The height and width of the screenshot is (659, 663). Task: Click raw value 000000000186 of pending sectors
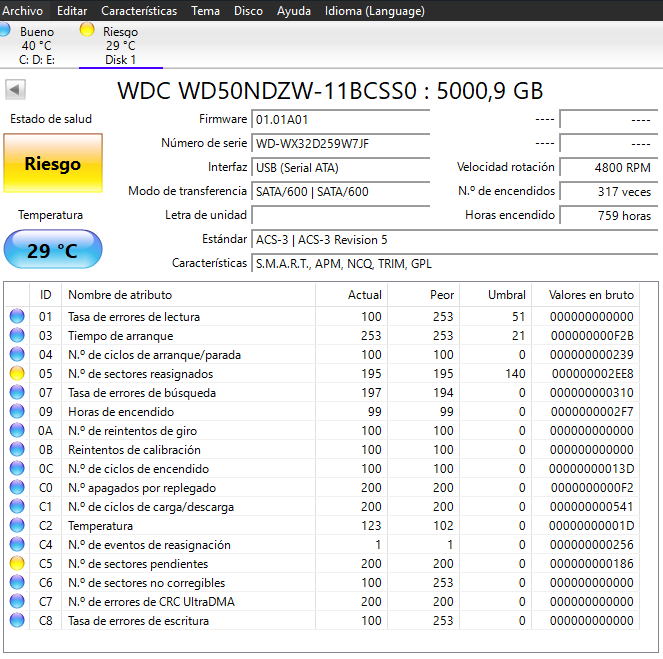tap(592, 563)
